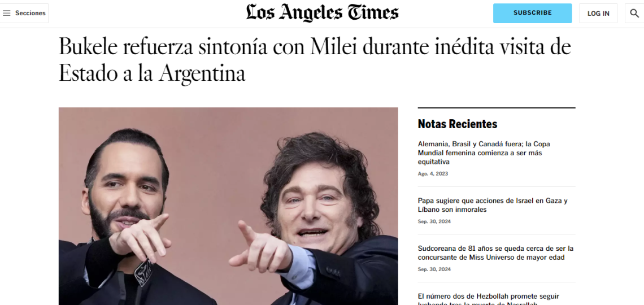Open the Secciones menu label
The width and height of the screenshot is (644, 305).
click(x=31, y=13)
